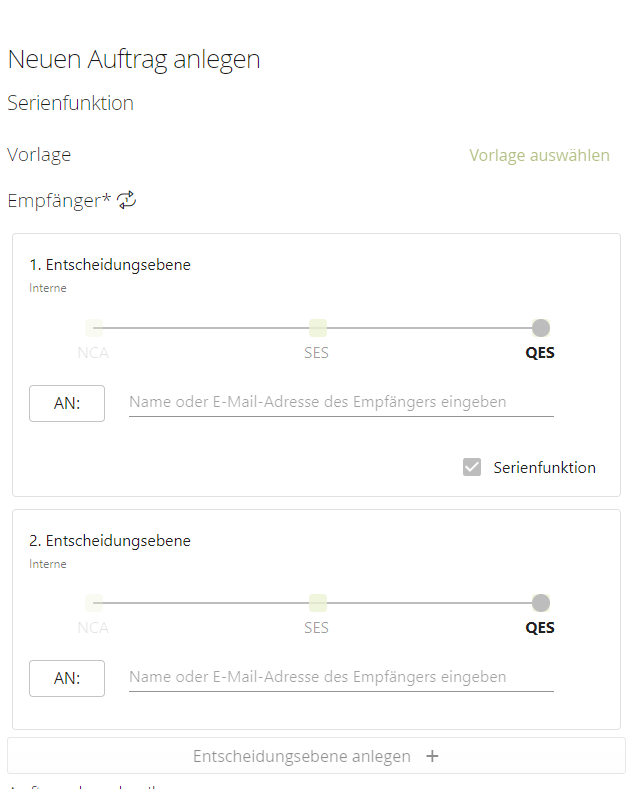Click the Interne label under 2. Entscheidungsebene

tap(48, 564)
